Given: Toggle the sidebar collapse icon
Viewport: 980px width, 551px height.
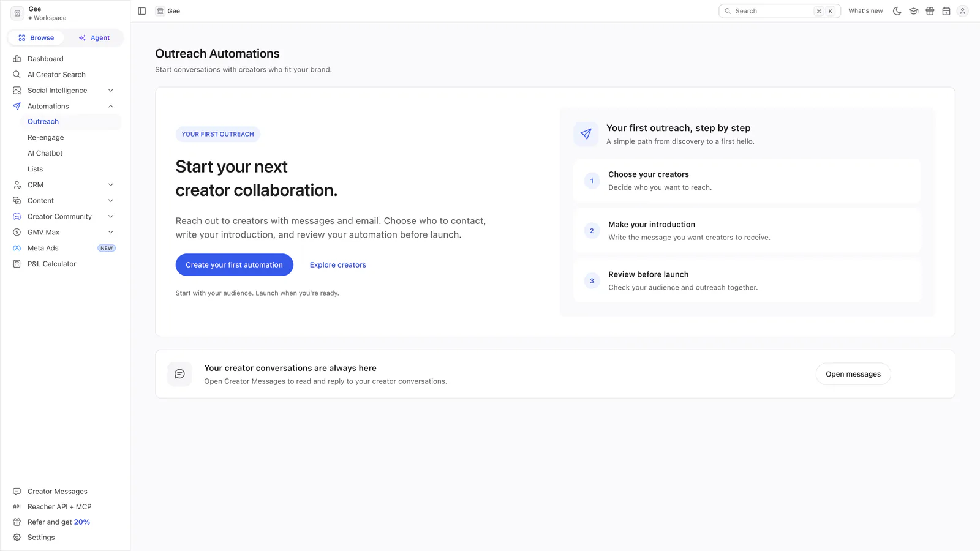Looking at the screenshot, I should pos(141,11).
